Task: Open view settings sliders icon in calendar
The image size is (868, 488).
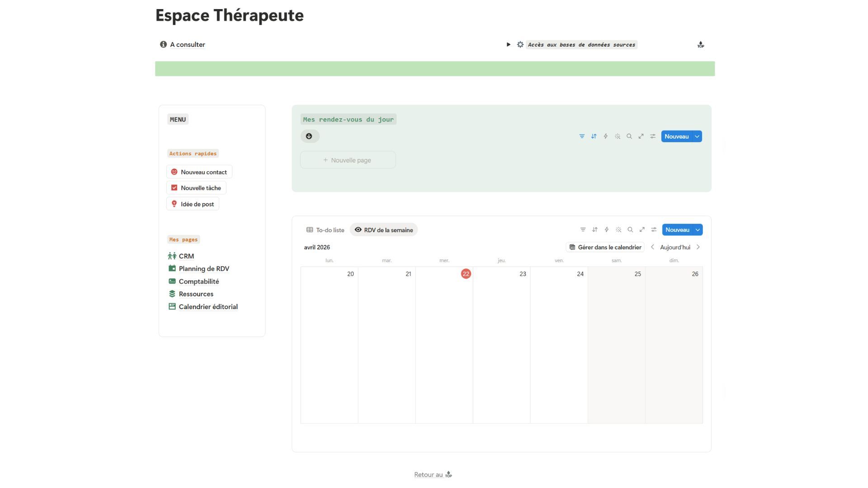Action: point(654,230)
